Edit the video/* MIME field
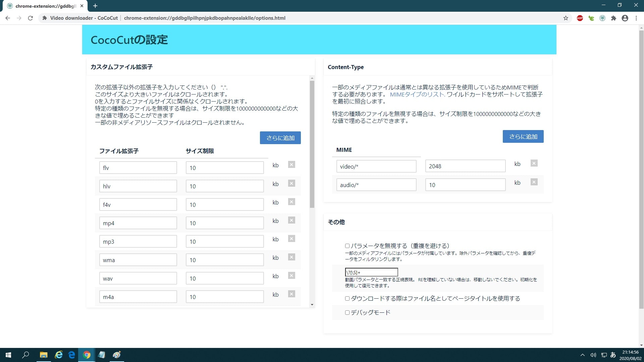644x362 pixels. click(x=376, y=166)
